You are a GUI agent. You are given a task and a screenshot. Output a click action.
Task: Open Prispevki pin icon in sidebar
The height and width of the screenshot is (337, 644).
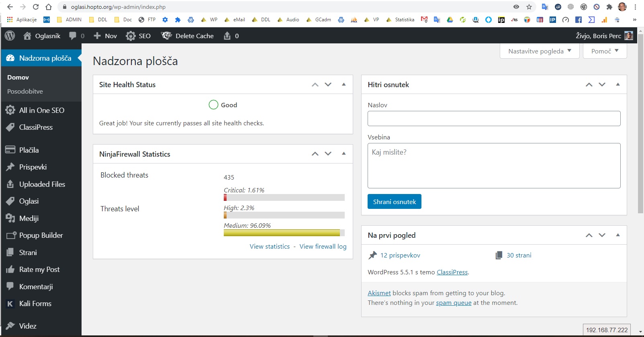click(10, 167)
